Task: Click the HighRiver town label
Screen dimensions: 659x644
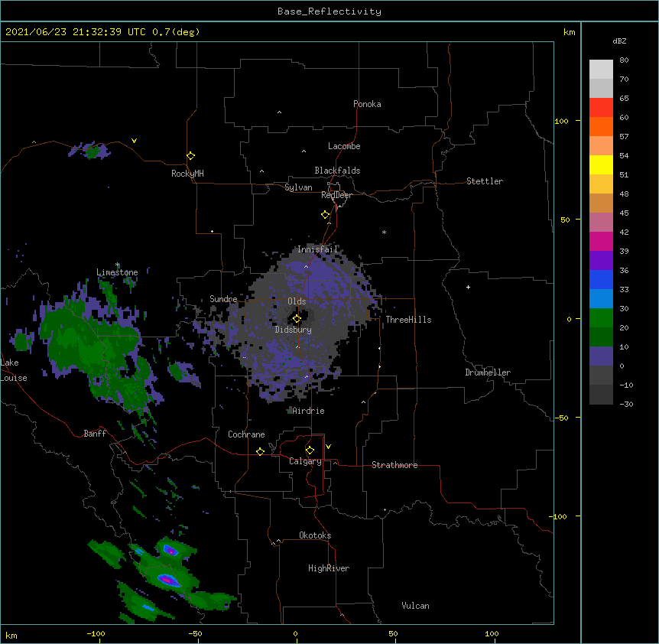Action: coord(329,568)
